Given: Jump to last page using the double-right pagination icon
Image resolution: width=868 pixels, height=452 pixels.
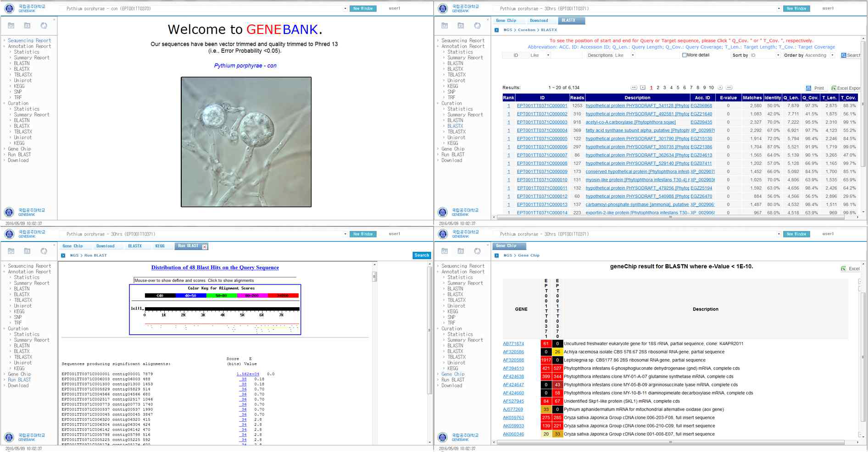Looking at the screenshot, I should (x=729, y=88).
